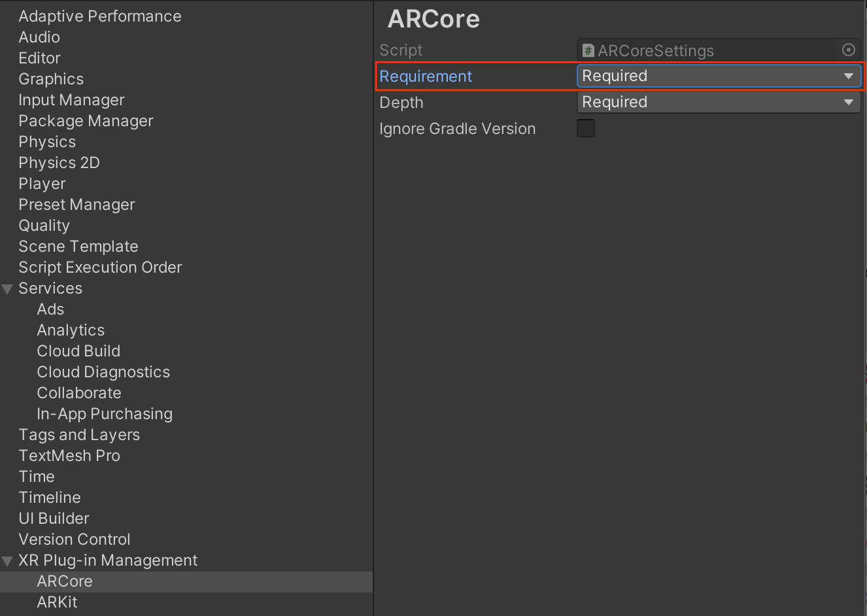This screenshot has width=867, height=616.
Task: Select ARKit in settings list
Action: pos(57,602)
